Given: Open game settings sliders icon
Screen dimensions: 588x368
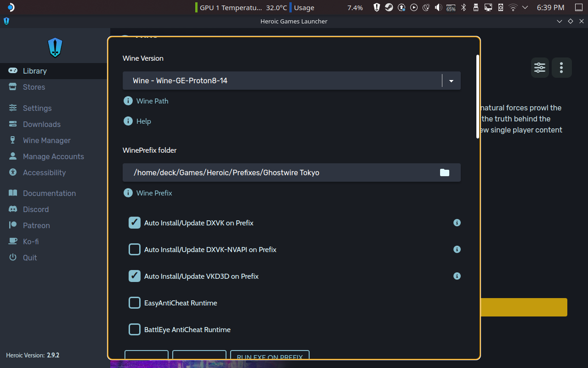Looking at the screenshot, I should tap(540, 68).
